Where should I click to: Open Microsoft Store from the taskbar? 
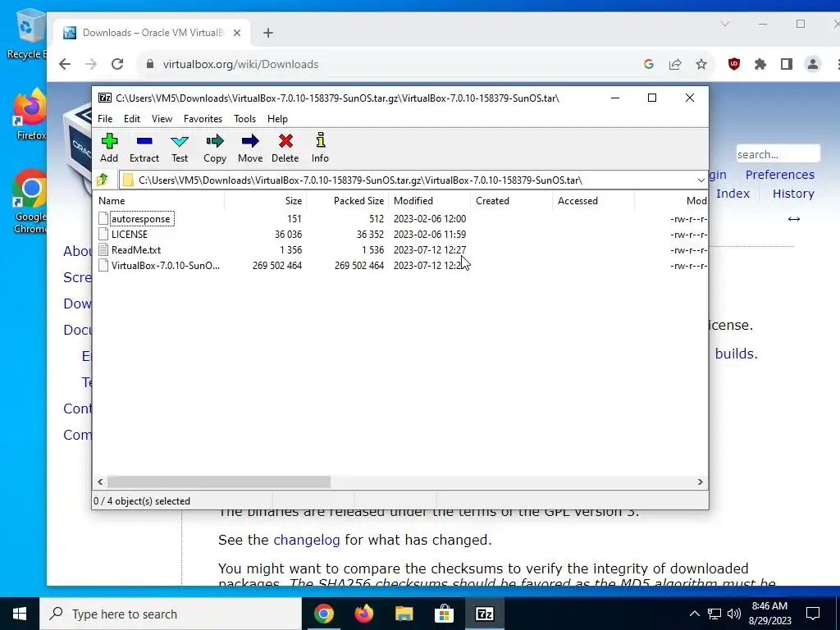coord(444,614)
